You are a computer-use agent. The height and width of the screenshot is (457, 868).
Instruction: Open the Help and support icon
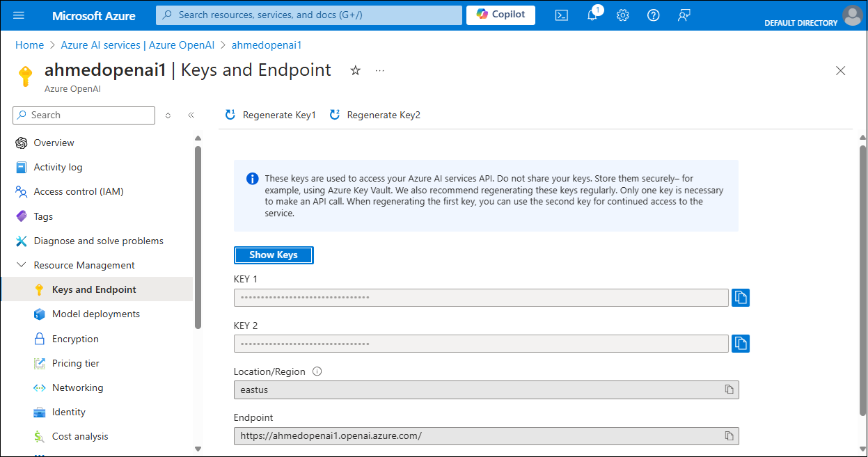tap(653, 15)
